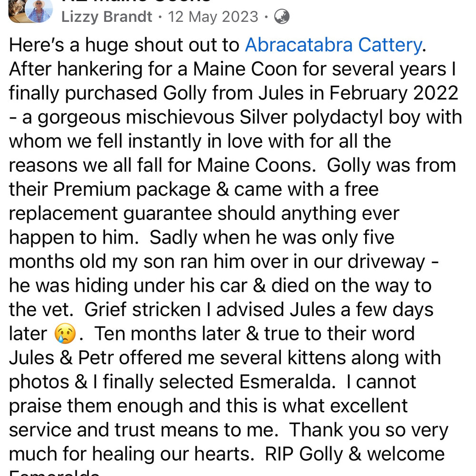The image size is (476, 476).
Task: Open the partially visible group title at top
Action: coord(136,1)
